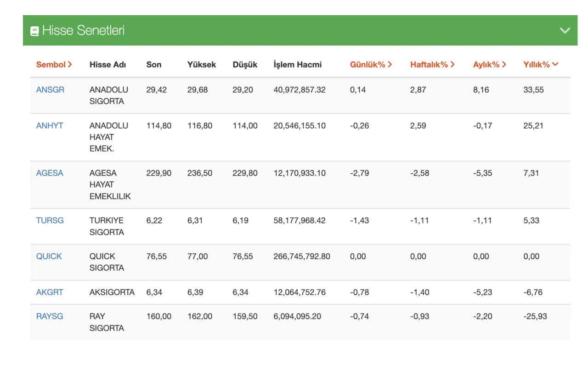
Task: Click the İşlem Hacmi column header
Action: click(297, 65)
